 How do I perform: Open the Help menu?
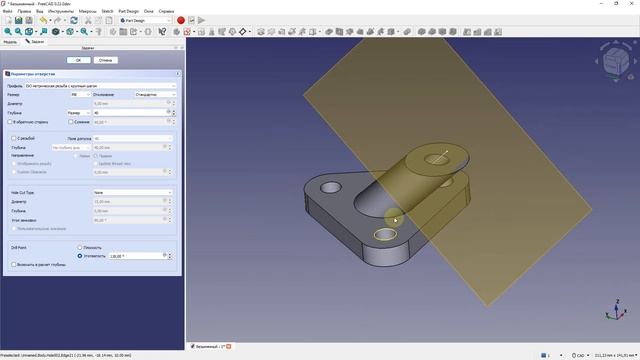coord(166,11)
